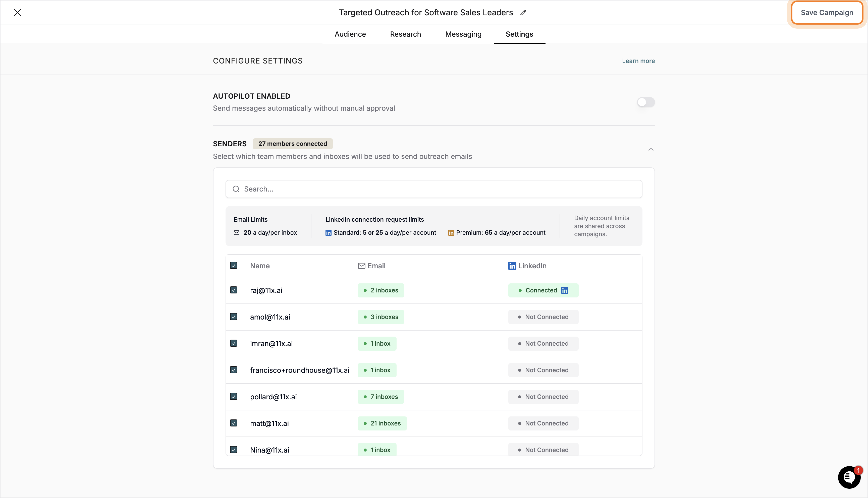868x498 pixels.
Task: Click the Standard LinkedIn blue icon
Action: 328,233
